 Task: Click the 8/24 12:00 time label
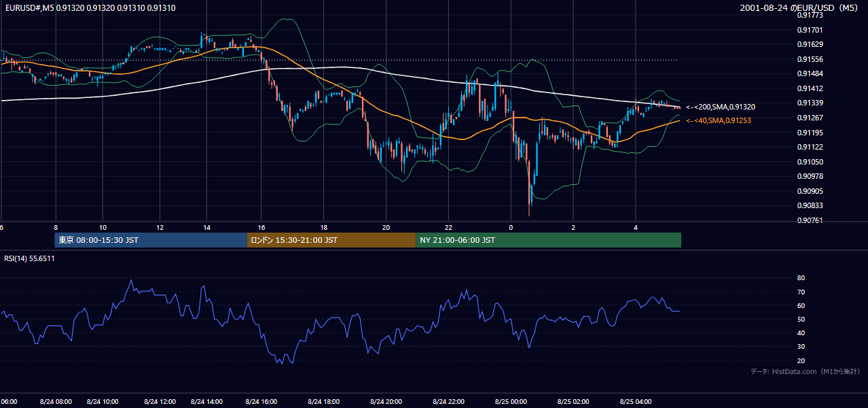(160, 402)
